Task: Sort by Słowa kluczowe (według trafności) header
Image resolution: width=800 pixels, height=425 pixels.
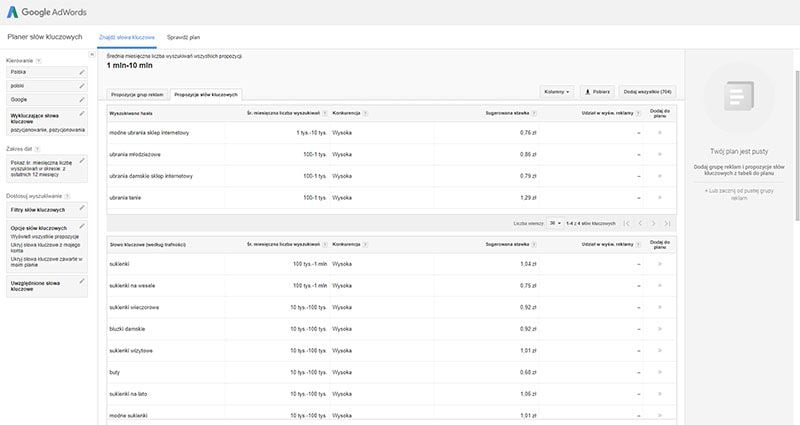Action: click(147, 244)
